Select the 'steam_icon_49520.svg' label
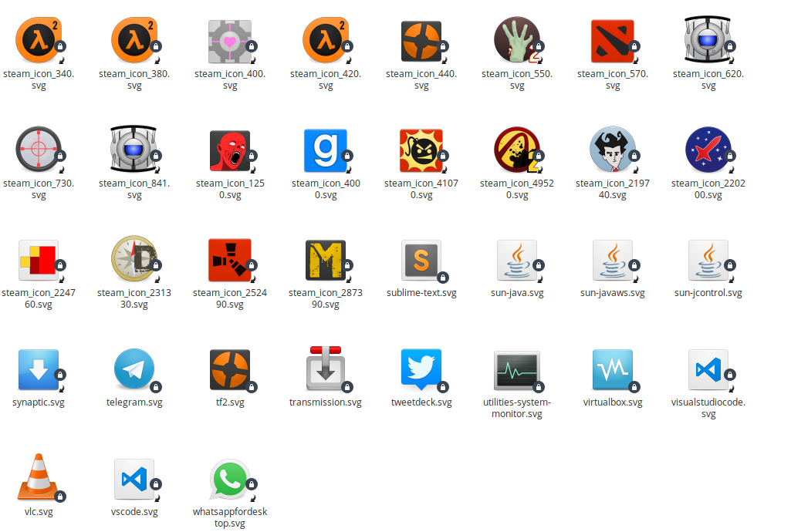Screen dimensions: 791x532 (x=517, y=189)
